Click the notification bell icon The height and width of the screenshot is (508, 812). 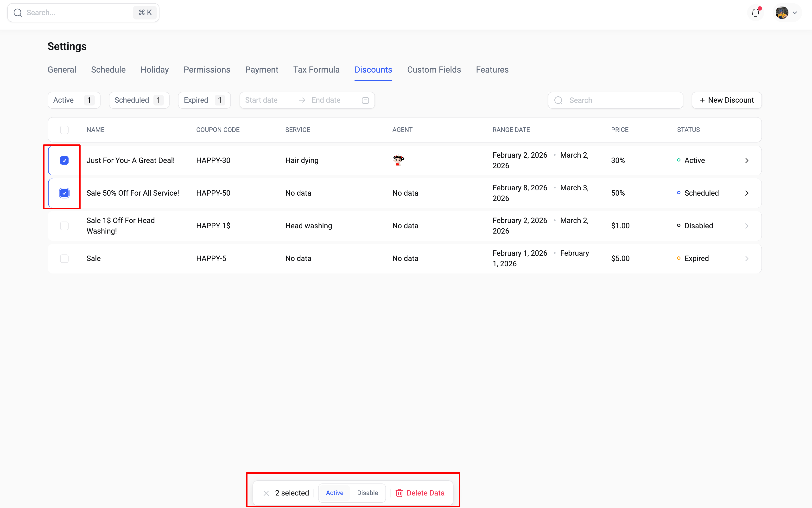click(755, 13)
